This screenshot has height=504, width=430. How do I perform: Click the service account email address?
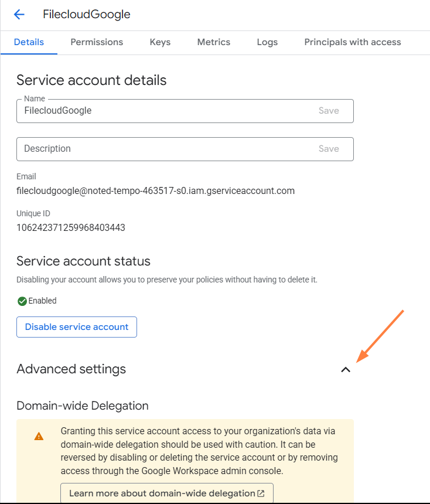155,190
